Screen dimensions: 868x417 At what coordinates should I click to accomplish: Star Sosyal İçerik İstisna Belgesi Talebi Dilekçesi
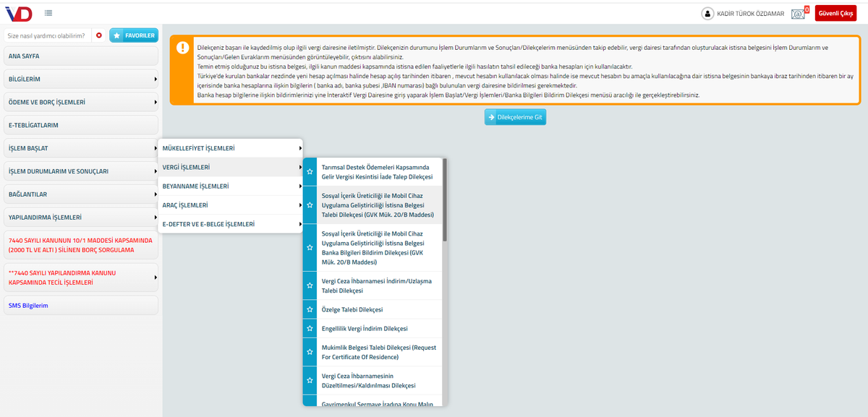310,205
